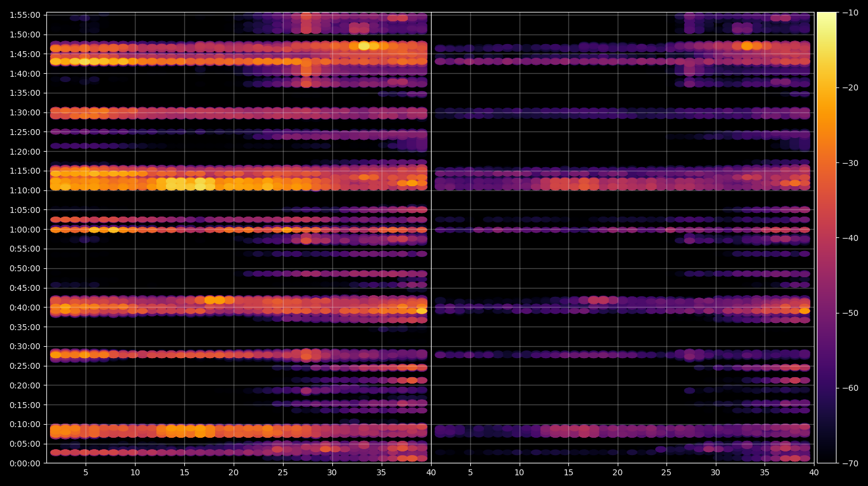Image resolution: width=868 pixels, height=486 pixels.
Task: Select x-axis tick 10 under right panel
Action: 519,473
